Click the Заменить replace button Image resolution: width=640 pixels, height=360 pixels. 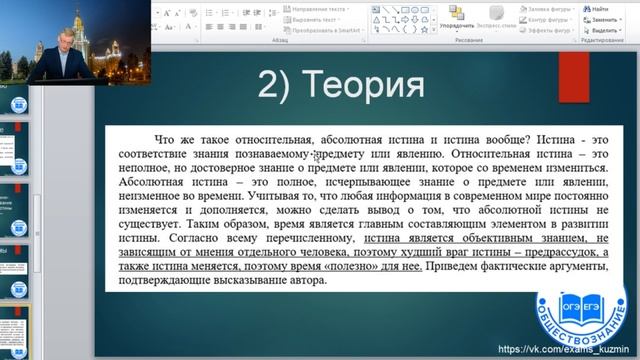click(x=602, y=20)
